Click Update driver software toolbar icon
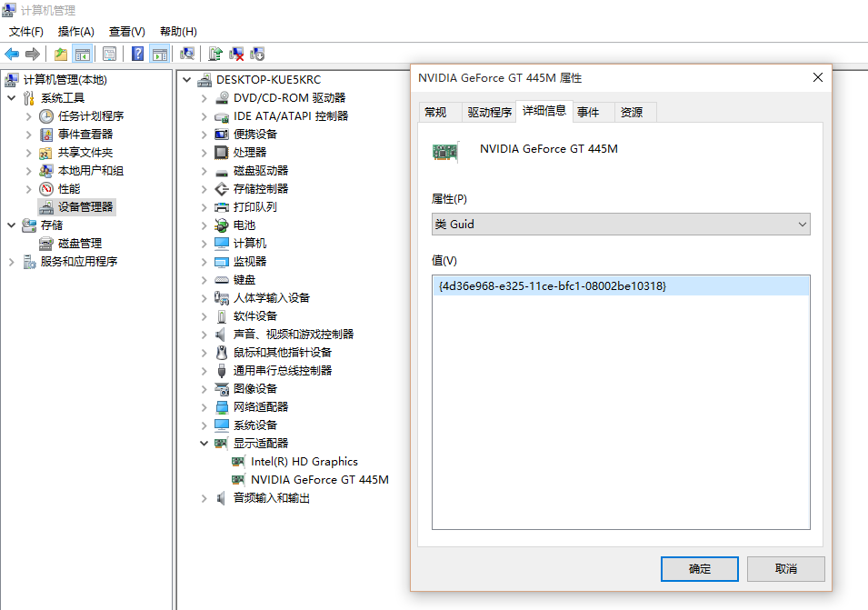The width and height of the screenshot is (868, 610). pyautogui.click(x=215, y=54)
